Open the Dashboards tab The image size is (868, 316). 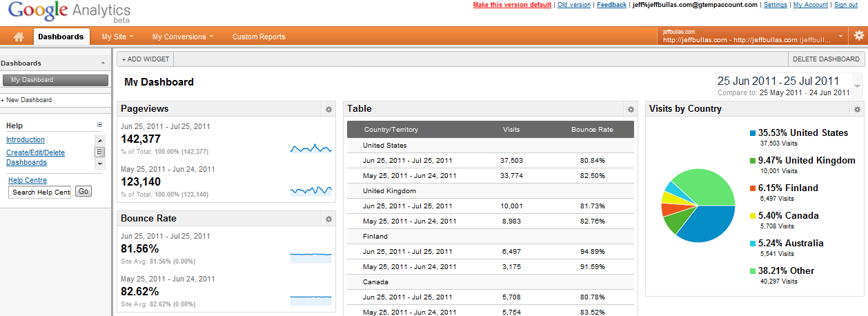(61, 37)
